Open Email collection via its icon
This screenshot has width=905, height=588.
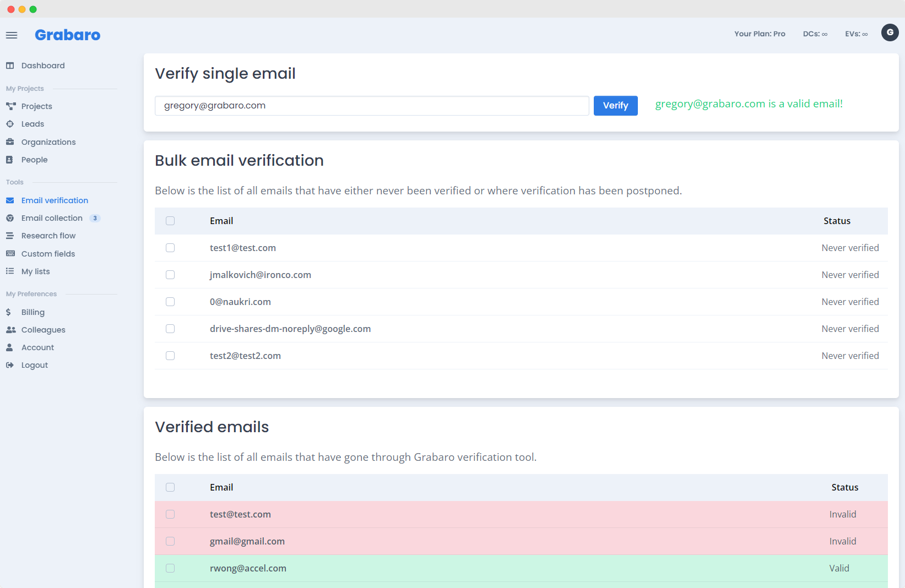click(10, 218)
